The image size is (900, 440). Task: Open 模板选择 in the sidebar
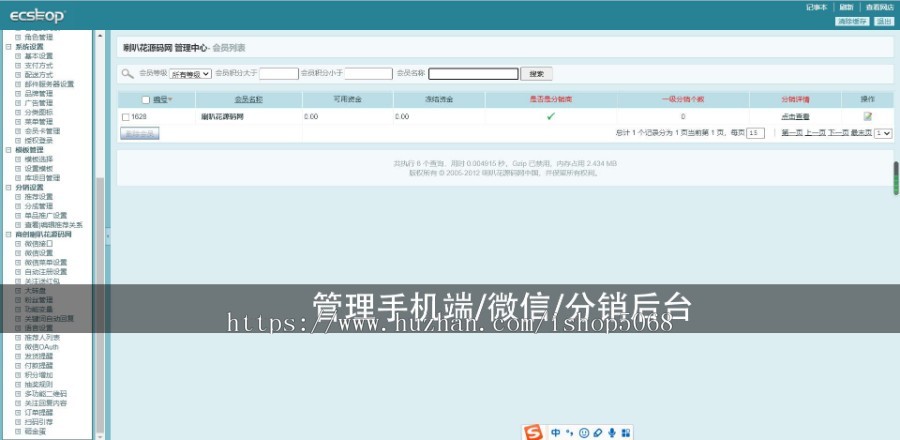click(x=38, y=159)
